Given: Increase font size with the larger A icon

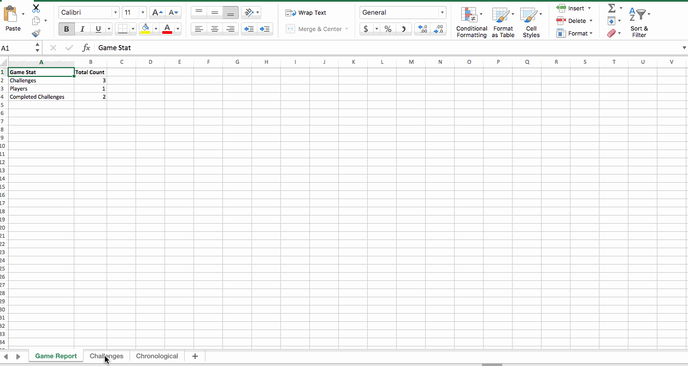Looking at the screenshot, I should click(x=157, y=12).
